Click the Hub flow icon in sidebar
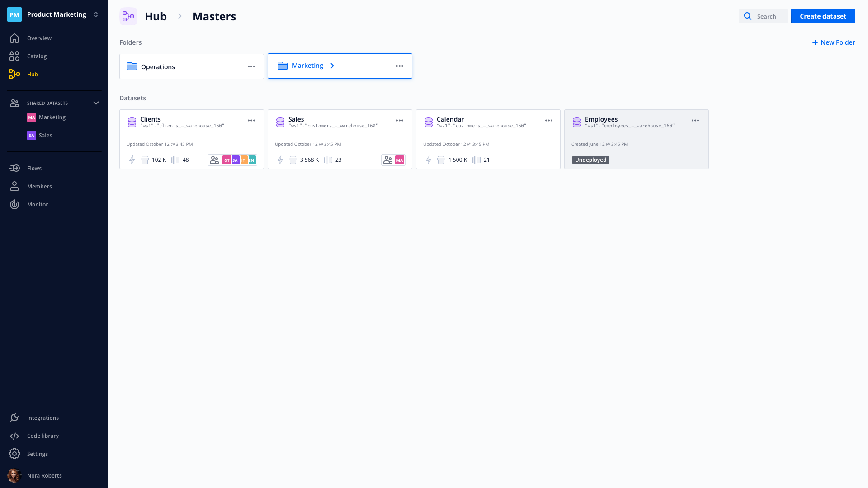 tap(14, 74)
